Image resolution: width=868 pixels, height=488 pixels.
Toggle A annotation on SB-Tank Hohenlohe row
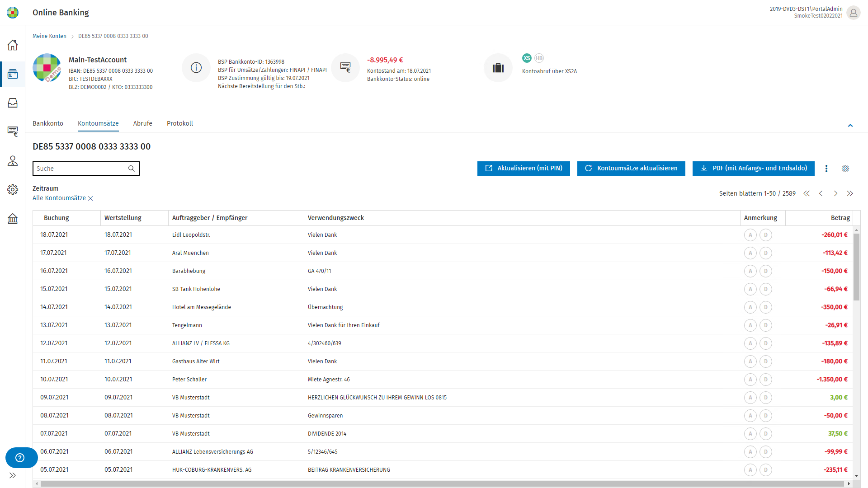tap(750, 289)
